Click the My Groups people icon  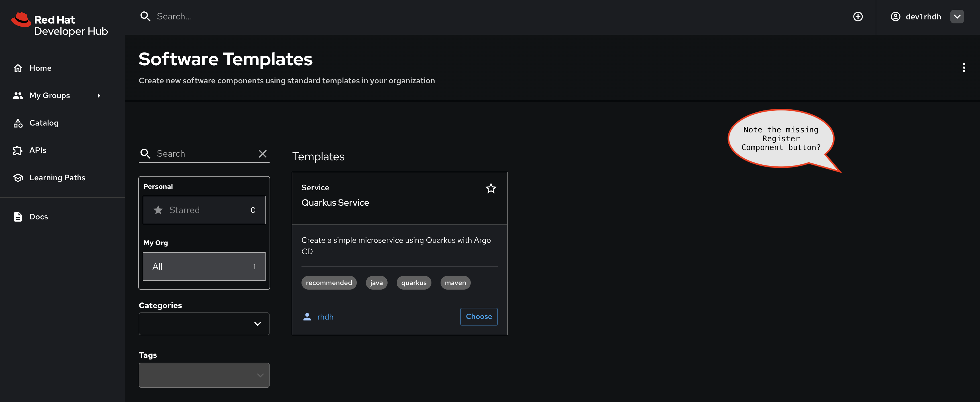[18, 95]
